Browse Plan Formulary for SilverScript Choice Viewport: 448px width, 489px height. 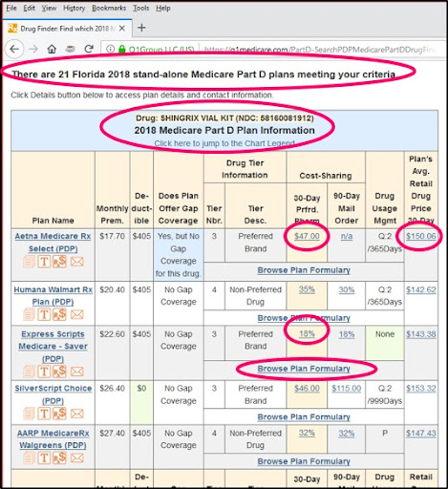pyautogui.click(x=304, y=417)
